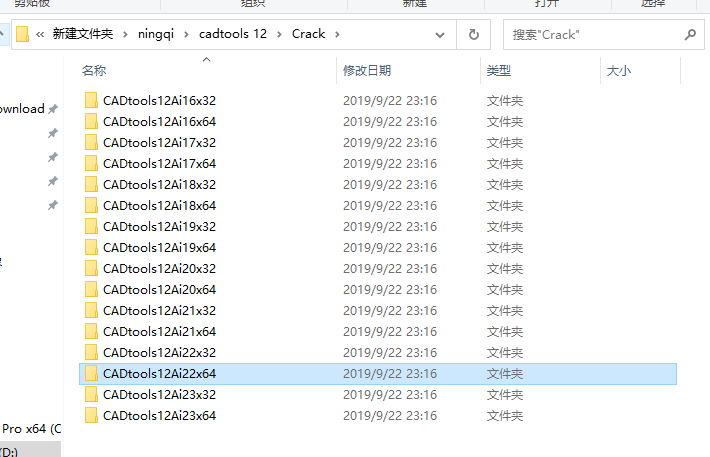Viewport: 710px width, 457px height.
Task: Select folder icon next to CADtools12Ai17x32
Action: tap(91, 142)
